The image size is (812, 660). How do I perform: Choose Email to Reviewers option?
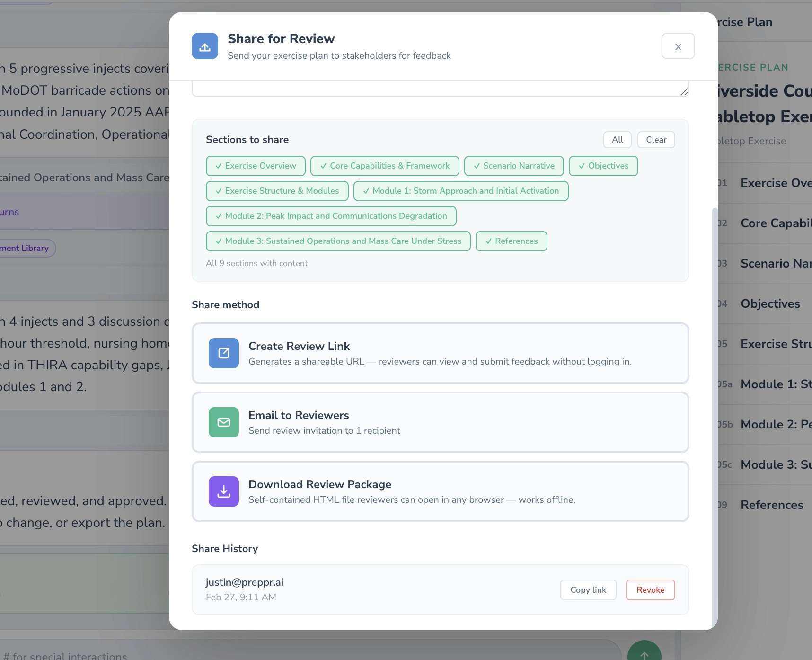click(441, 422)
